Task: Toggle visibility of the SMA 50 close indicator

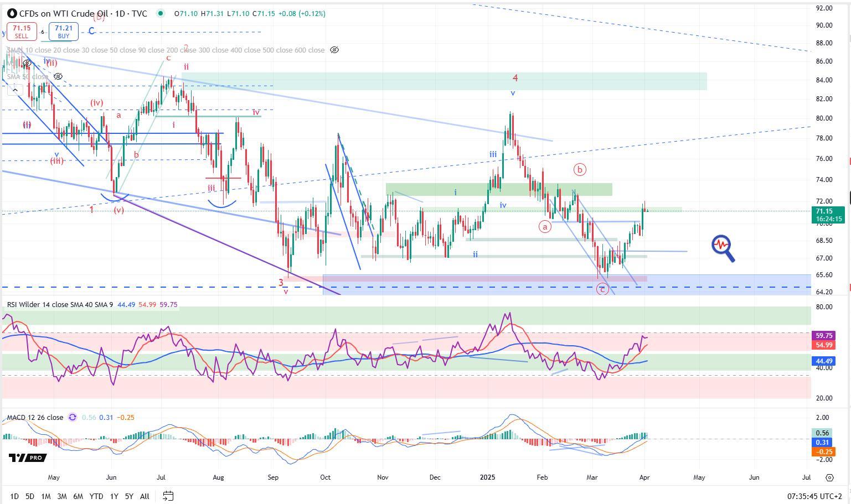Action: (58, 76)
